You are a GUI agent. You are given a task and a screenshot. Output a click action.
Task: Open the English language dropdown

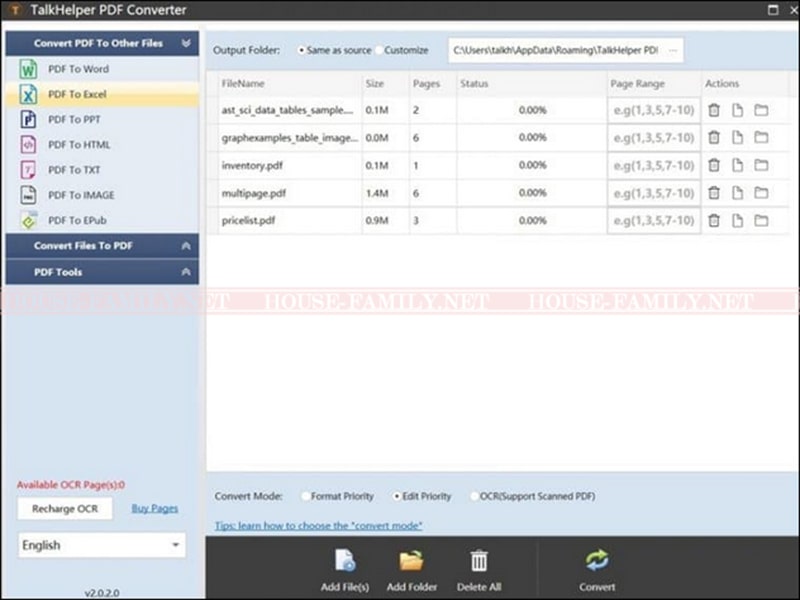coord(102,545)
